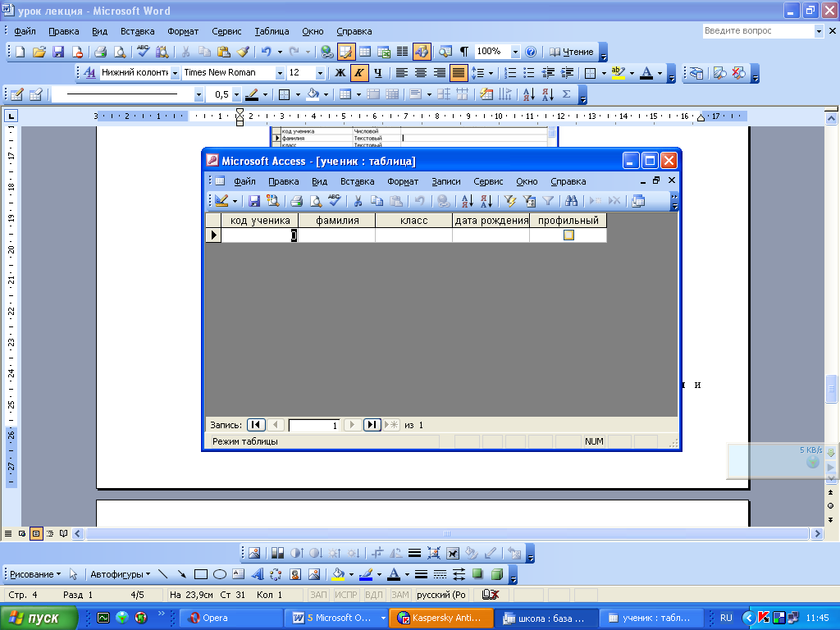Insert hyperlink using the globe icon

click(x=326, y=52)
